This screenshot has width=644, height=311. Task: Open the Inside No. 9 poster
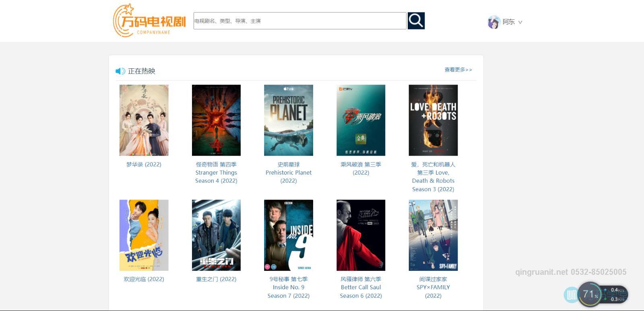[x=289, y=235]
